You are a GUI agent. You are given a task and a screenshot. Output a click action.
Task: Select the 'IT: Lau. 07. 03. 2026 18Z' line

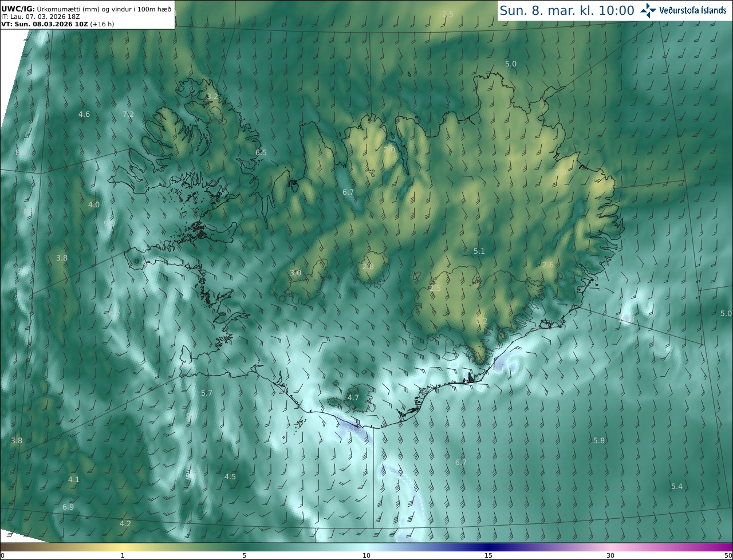point(41,17)
